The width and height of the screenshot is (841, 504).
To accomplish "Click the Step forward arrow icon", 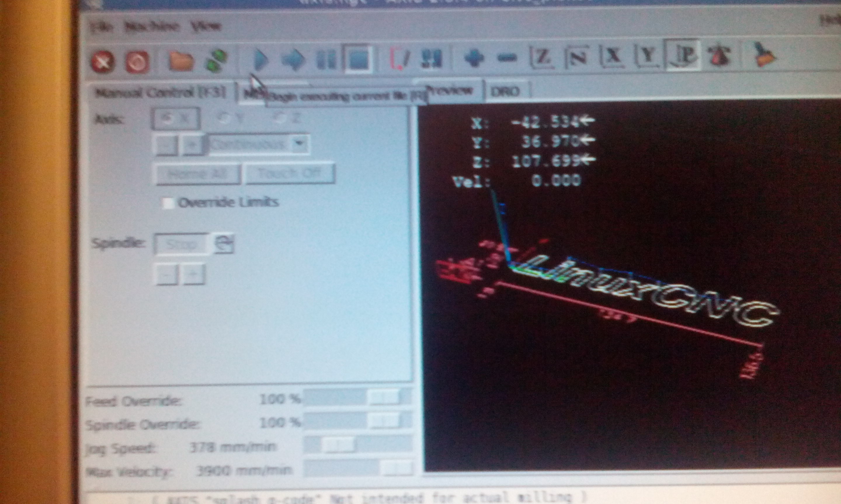I will click(x=294, y=60).
